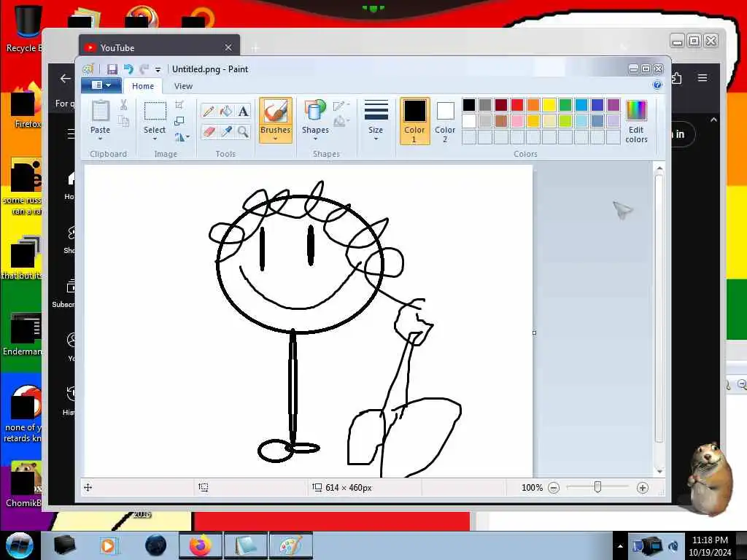This screenshot has width=747, height=560.
Task: Select the Eraser tool
Action: 208,131
